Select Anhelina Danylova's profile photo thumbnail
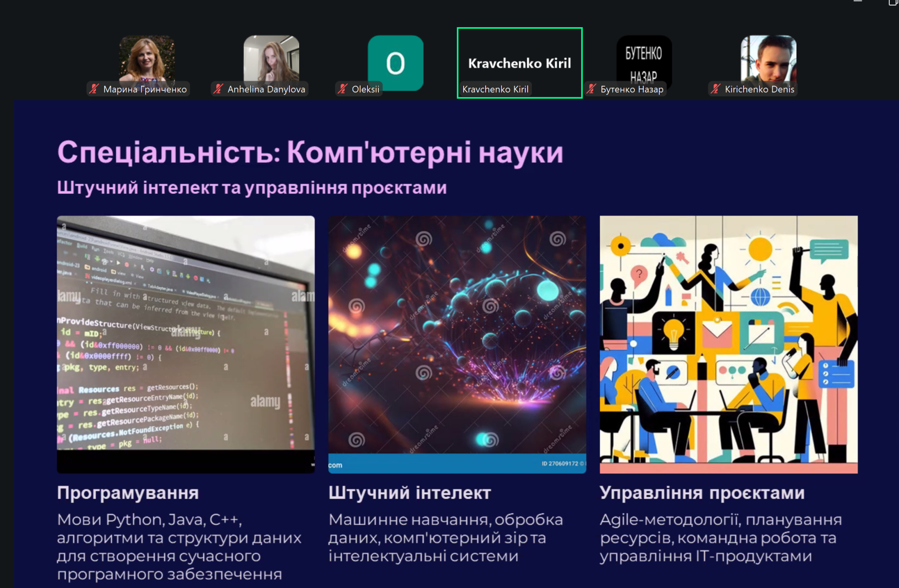Image resolution: width=899 pixels, height=588 pixels. point(271,59)
